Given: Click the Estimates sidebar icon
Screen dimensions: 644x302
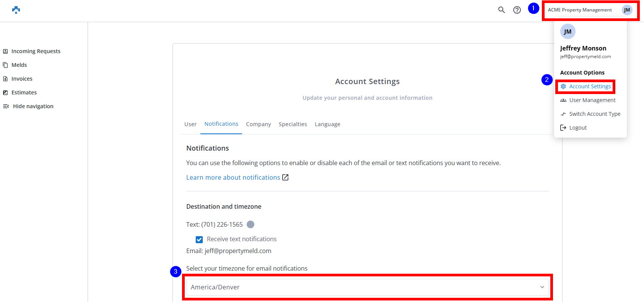Looking at the screenshot, I should click(x=5, y=93).
